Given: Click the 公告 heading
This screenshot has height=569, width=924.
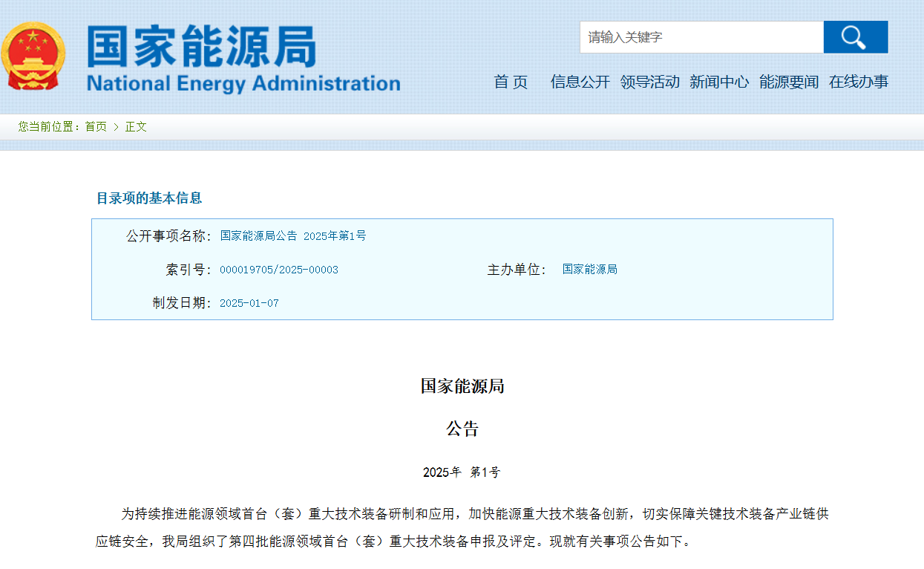Looking at the screenshot, I should click(x=462, y=429).
